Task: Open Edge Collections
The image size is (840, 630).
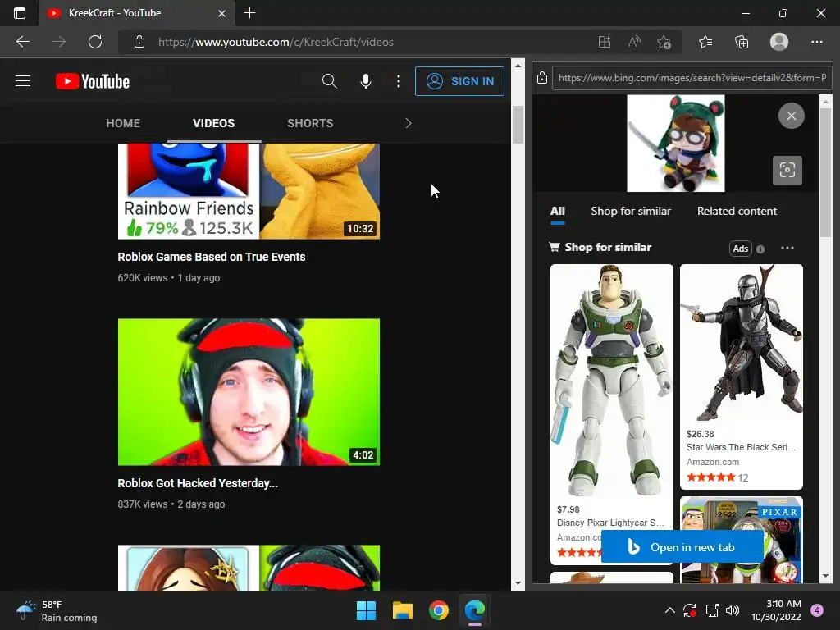Action: coord(742,42)
